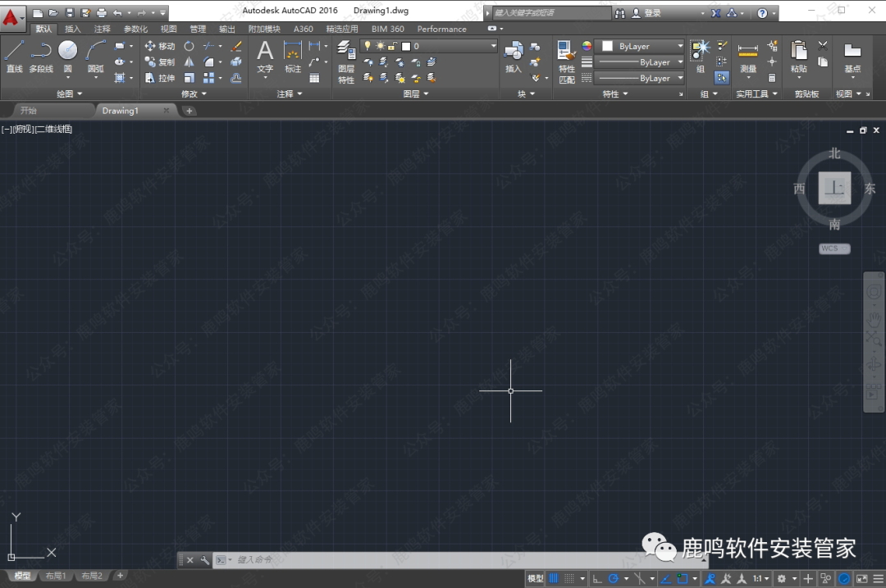Toggle grid display in status bar

point(553,578)
